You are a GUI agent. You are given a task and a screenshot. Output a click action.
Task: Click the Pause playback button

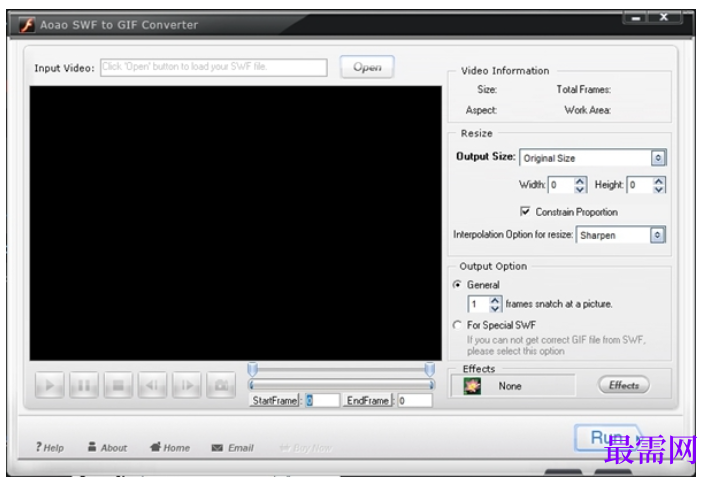84,385
